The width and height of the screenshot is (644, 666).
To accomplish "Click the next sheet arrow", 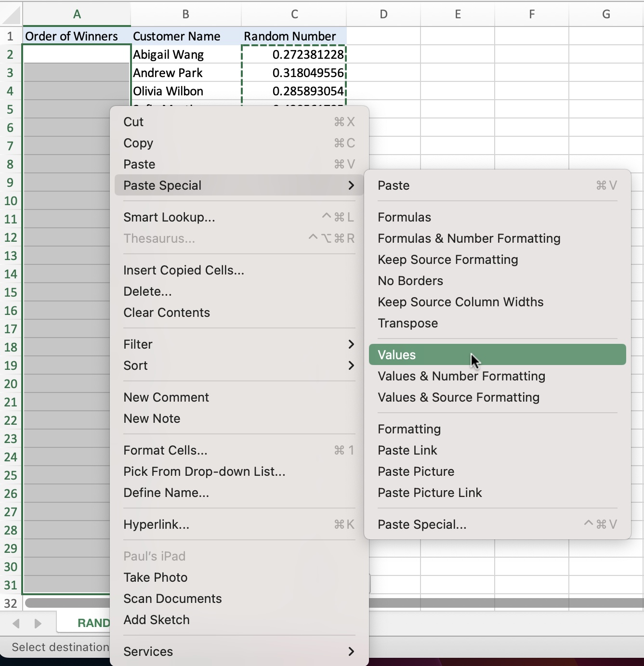I will click(38, 624).
